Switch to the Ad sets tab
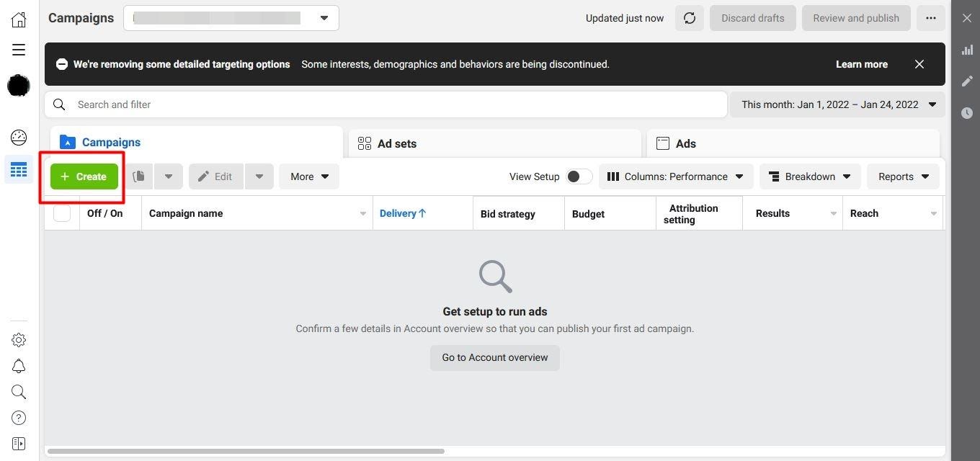Viewport: 980px width, 461px height. tap(495, 143)
